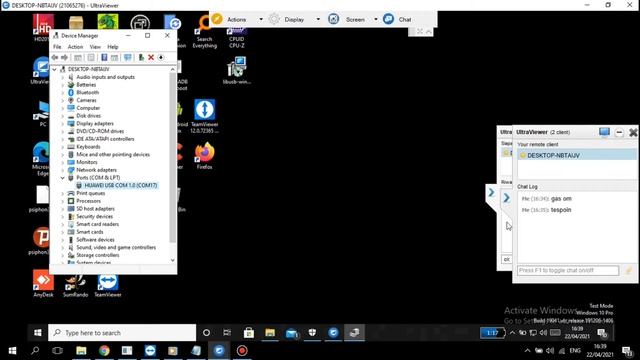Click the Update driver icon in Device Manager
640x360 pixels.
click(141, 58)
